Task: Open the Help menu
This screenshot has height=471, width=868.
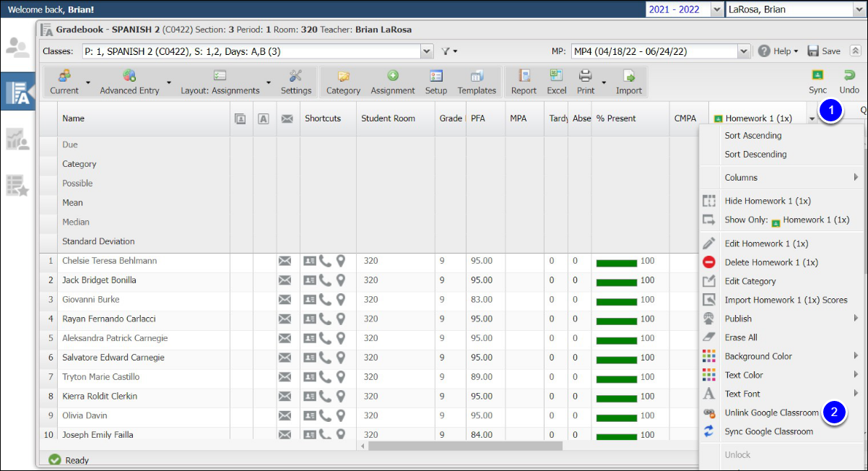Action: pos(778,51)
